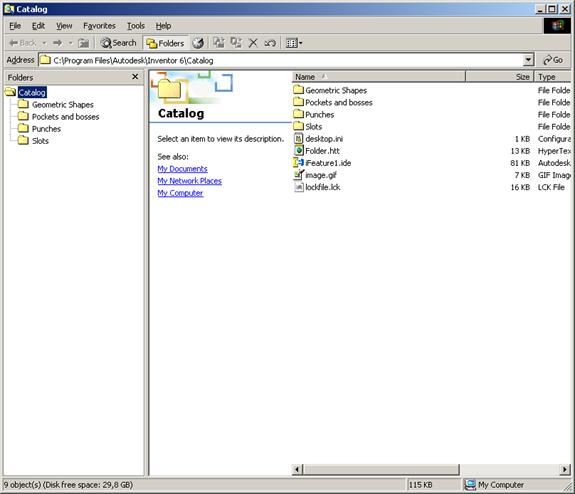This screenshot has height=494, width=575.
Task: Click the address bar path field
Action: click(x=281, y=60)
